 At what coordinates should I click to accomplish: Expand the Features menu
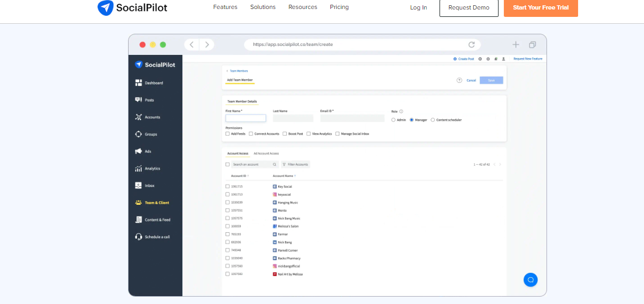click(x=225, y=7)
